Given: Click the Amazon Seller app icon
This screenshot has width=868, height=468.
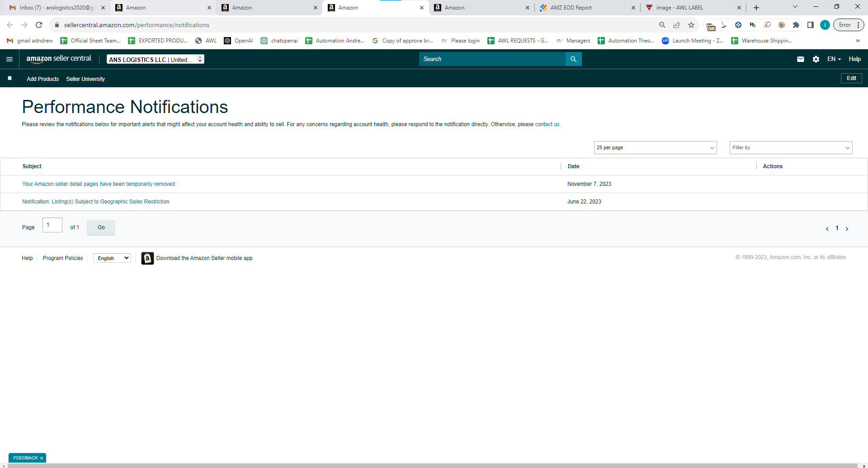Looking at the screenshot, I should (x=147, y=258).
